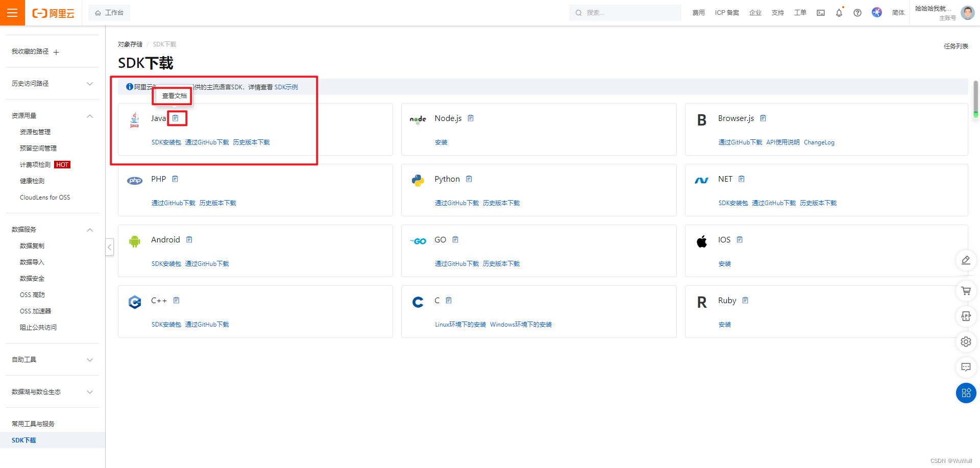View Android documentation icon
Viewport: 980px width, 468px height.
[189, 240]
